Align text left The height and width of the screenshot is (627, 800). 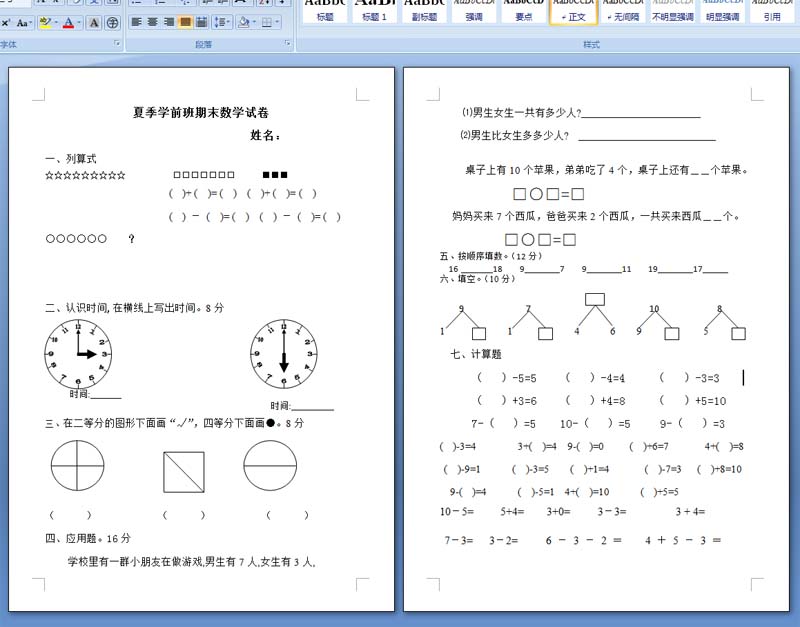point(136,22)
